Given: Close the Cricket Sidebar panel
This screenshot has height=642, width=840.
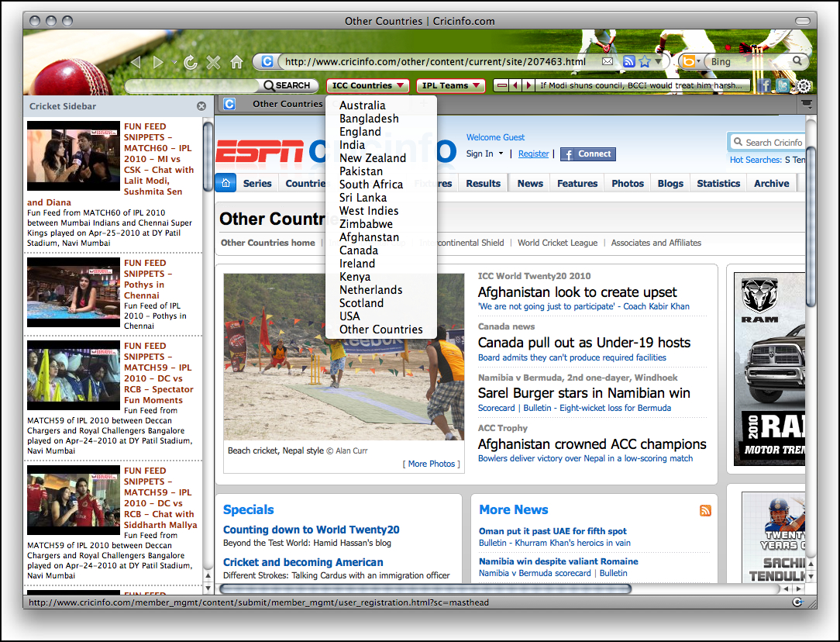Looking at the screenshot, I should tap(201, 106).
